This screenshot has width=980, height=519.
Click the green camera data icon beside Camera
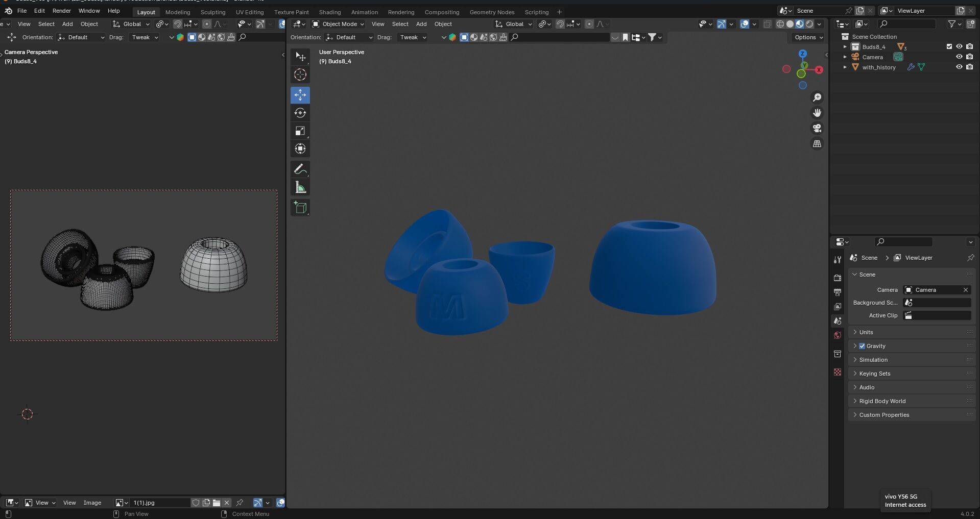coord(898,57)
